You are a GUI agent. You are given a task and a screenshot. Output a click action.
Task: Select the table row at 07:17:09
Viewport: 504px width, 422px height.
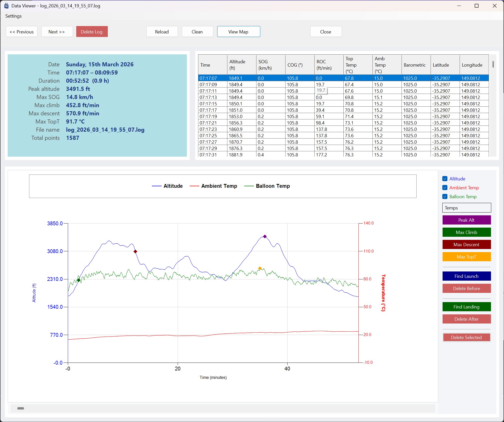tap(343, 84)
